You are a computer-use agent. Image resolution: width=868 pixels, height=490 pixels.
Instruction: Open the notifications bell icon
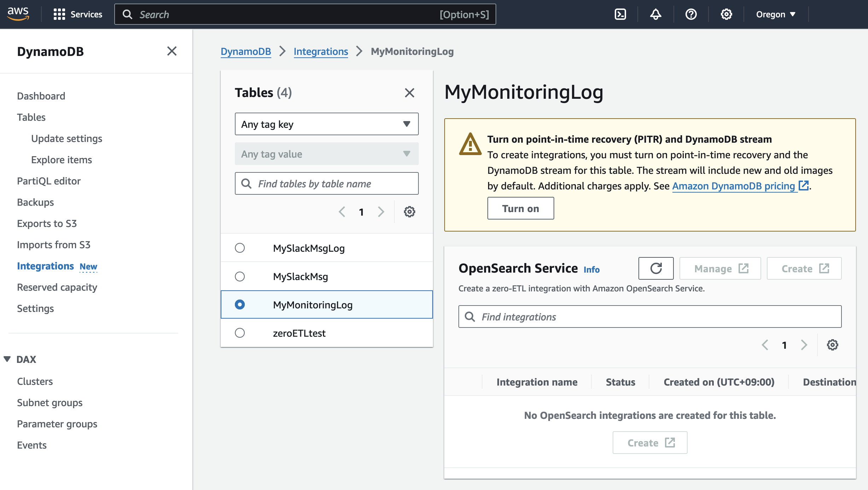[655, 14]
